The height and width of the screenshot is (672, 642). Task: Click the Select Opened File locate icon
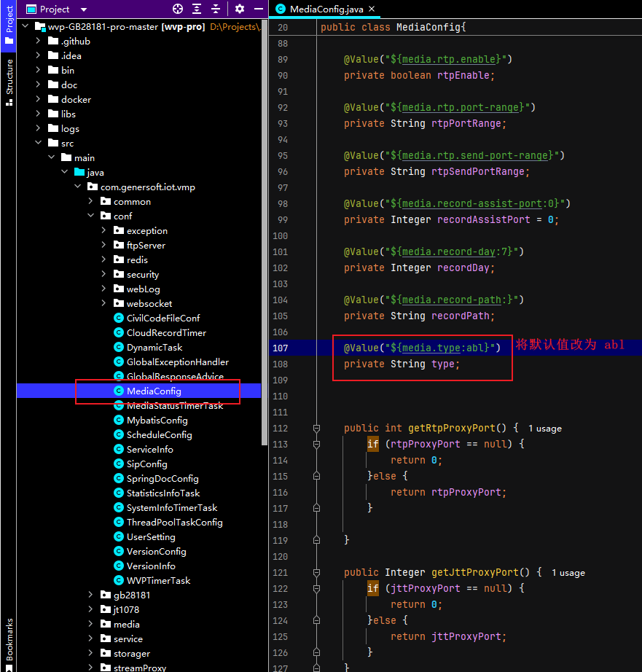pyautogui.click(x=177, y=9)
